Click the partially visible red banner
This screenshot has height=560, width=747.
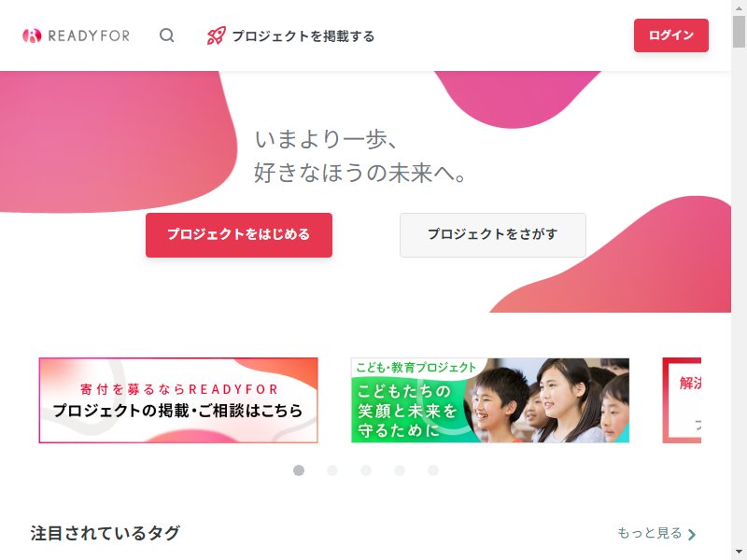tap(682, 400)
